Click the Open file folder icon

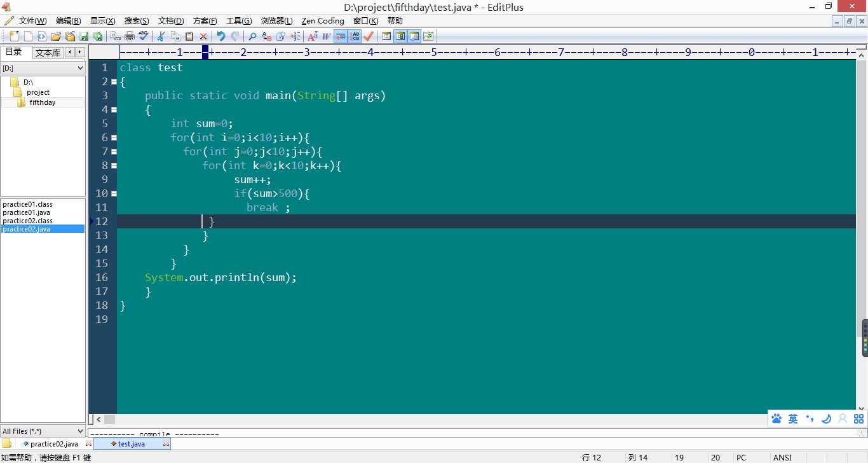click(56, 36)
